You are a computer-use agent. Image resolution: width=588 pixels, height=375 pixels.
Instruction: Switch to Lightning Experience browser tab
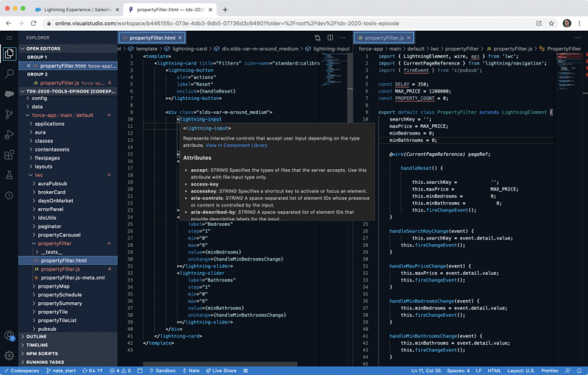75,10
